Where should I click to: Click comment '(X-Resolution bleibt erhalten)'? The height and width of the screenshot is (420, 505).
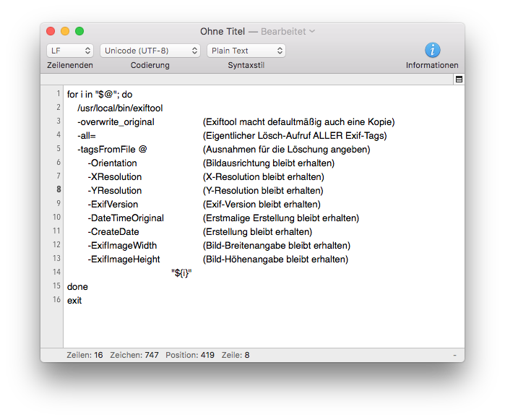pos(264,176)
